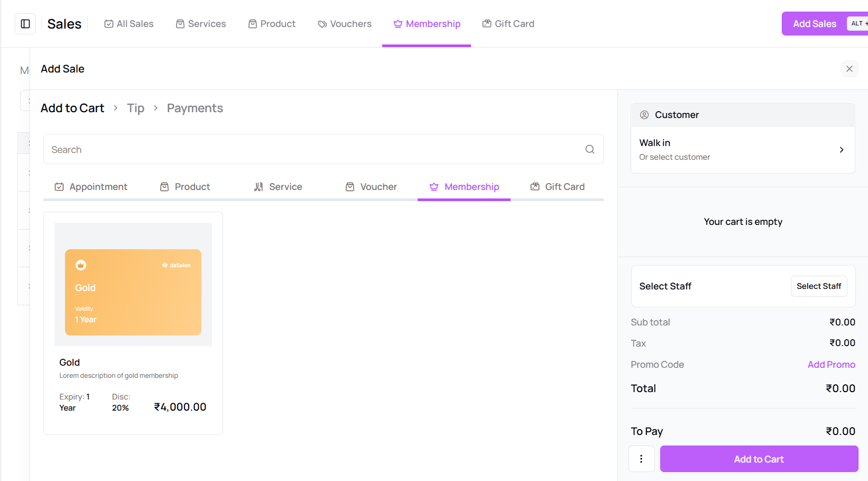The height and width of the screenshot is (481, 868).
Task: Click the Voucher bag icon in category tabs
Action: pos(350,187)
